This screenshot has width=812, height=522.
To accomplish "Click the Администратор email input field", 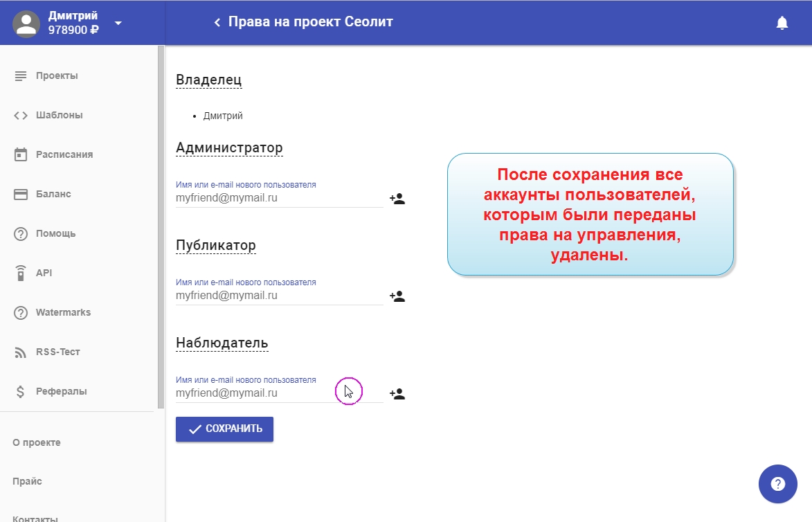I will coord(279,198).
